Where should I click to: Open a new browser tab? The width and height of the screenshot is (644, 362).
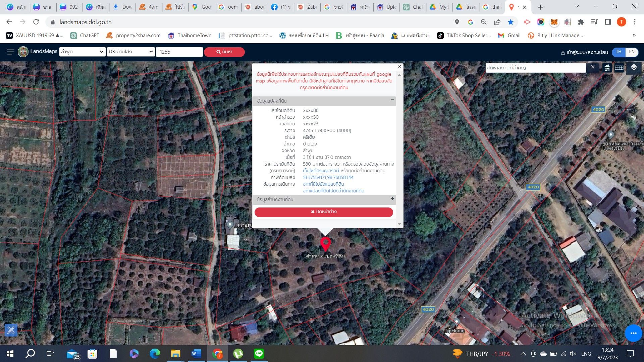coord(540,7)
